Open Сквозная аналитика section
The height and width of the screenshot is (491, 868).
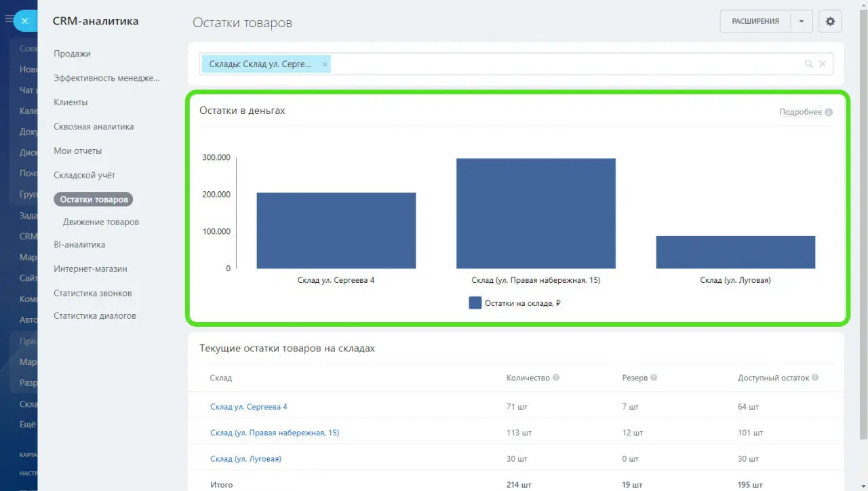[x=94, y=127]
